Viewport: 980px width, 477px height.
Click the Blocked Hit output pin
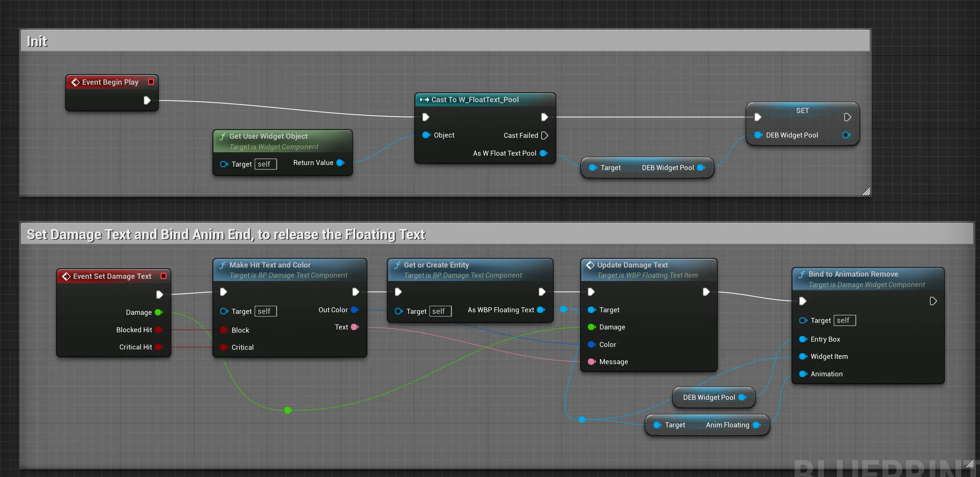[159, 330]
